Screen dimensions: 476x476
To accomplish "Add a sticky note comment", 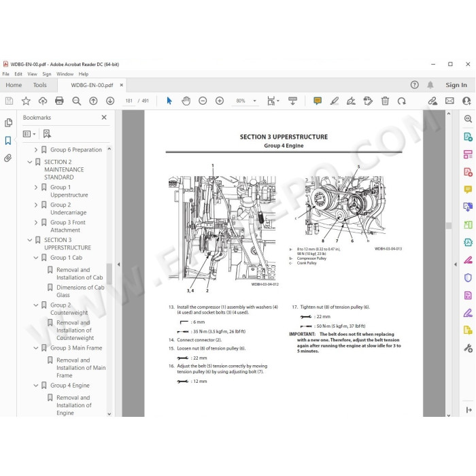I will [x=318, y=101].
